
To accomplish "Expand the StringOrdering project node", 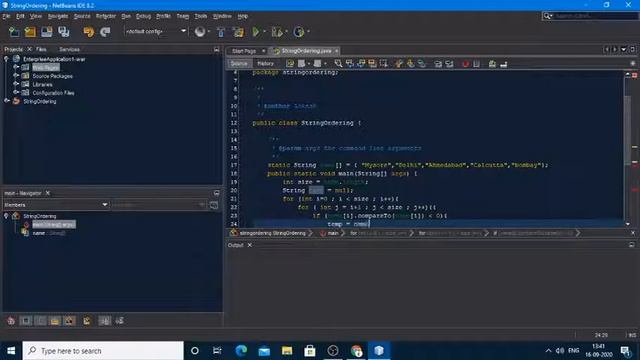I will (6, 101).
